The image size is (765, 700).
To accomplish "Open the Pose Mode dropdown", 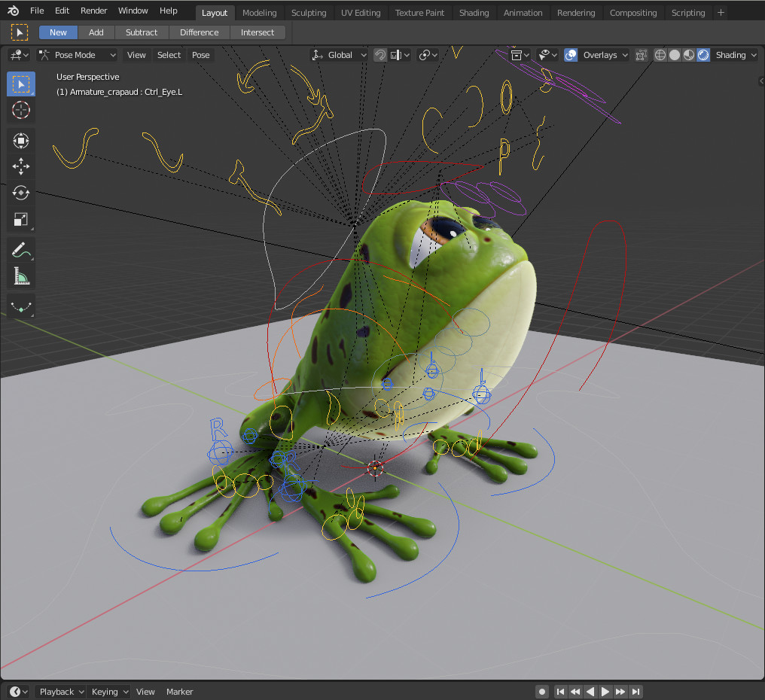I will point(77,55).
